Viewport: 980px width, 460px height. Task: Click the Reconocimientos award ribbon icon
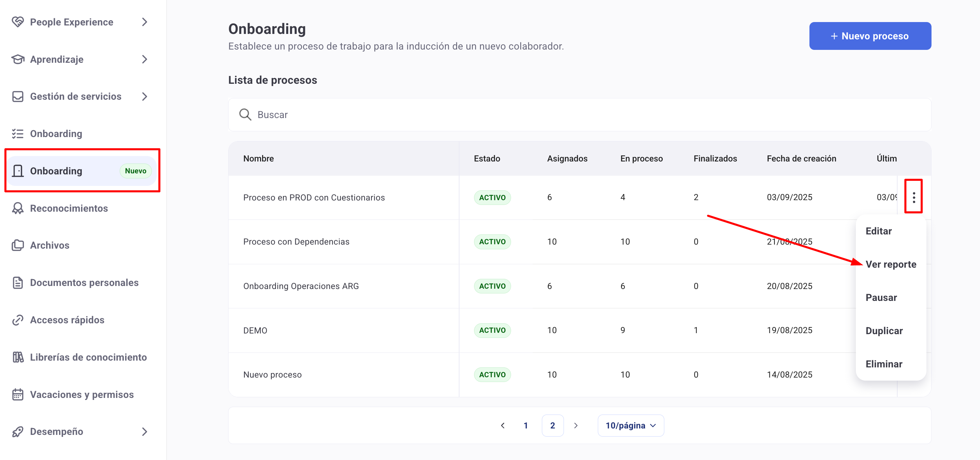pyautogui.click(x=18, y=208)
